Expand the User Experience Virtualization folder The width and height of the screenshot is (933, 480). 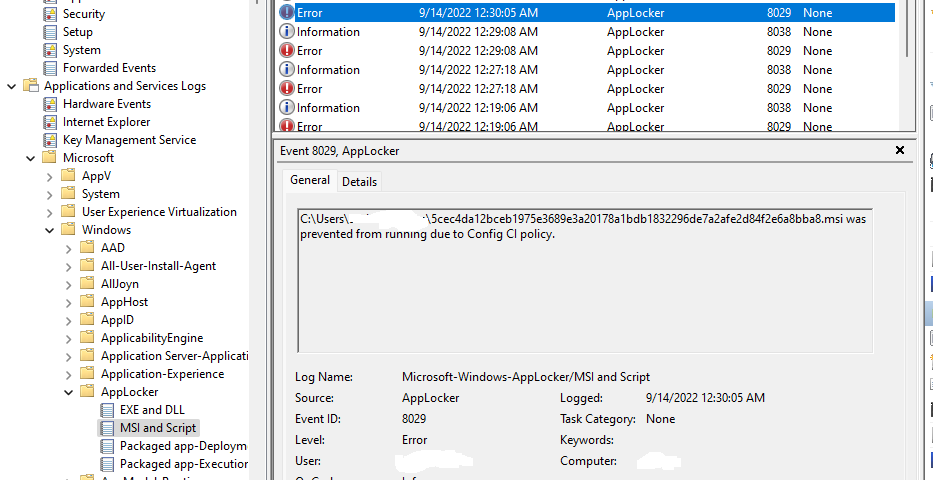(x=50, y=212)
